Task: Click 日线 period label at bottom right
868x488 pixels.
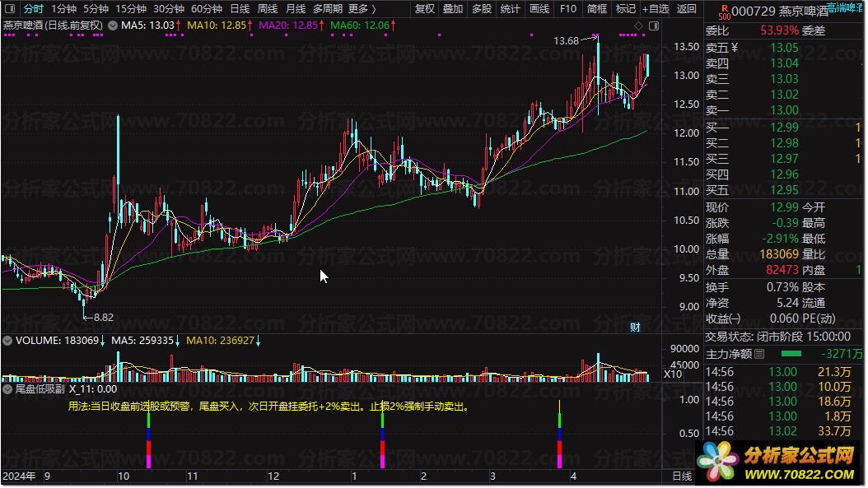Action: (x=682, y=476)
